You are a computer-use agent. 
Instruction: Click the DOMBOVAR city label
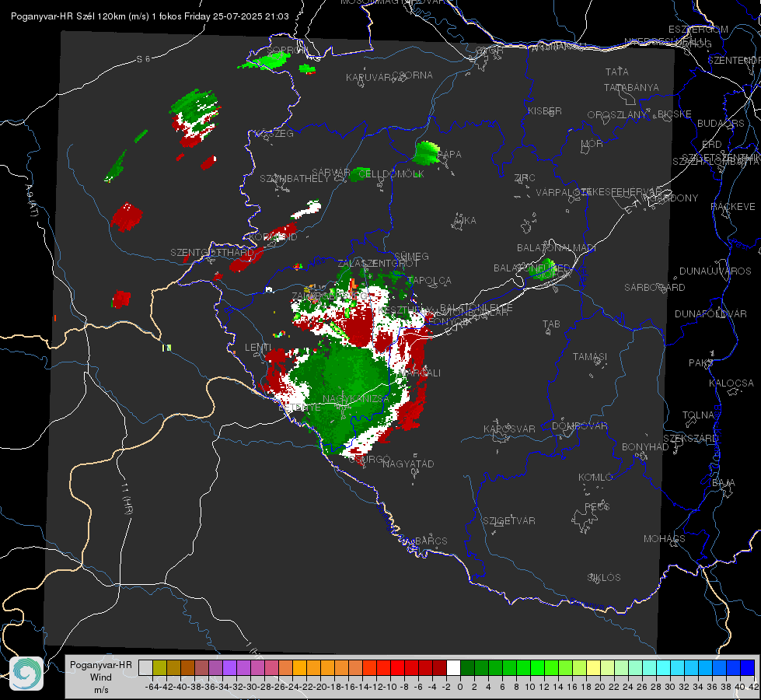click(x=579, y=426)
